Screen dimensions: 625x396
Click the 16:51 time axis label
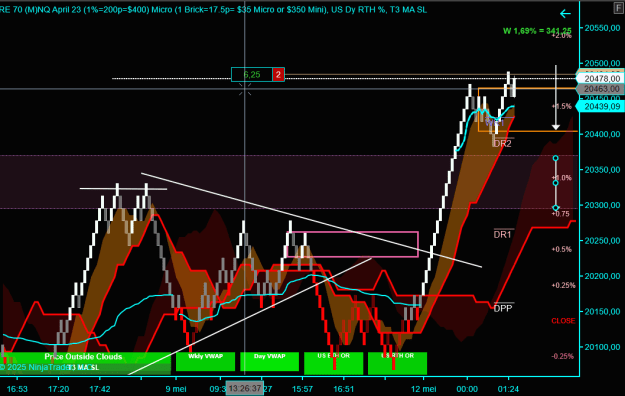tap(344, 389)
